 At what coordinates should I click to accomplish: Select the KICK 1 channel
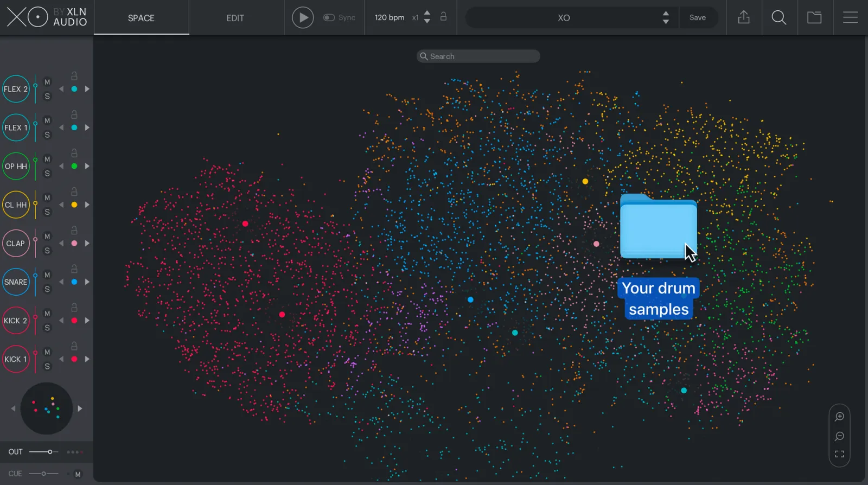click(x=16, y=359)
